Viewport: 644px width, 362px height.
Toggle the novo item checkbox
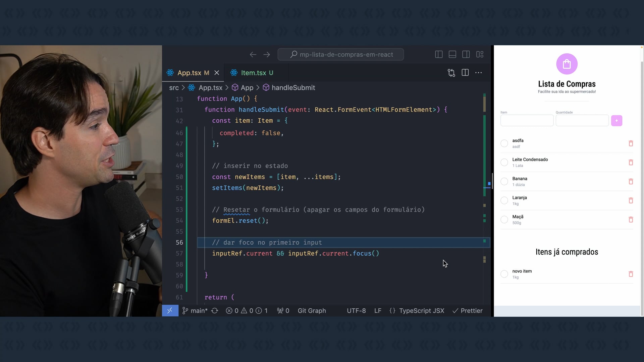pyautogui.click(x=504, y=274)
